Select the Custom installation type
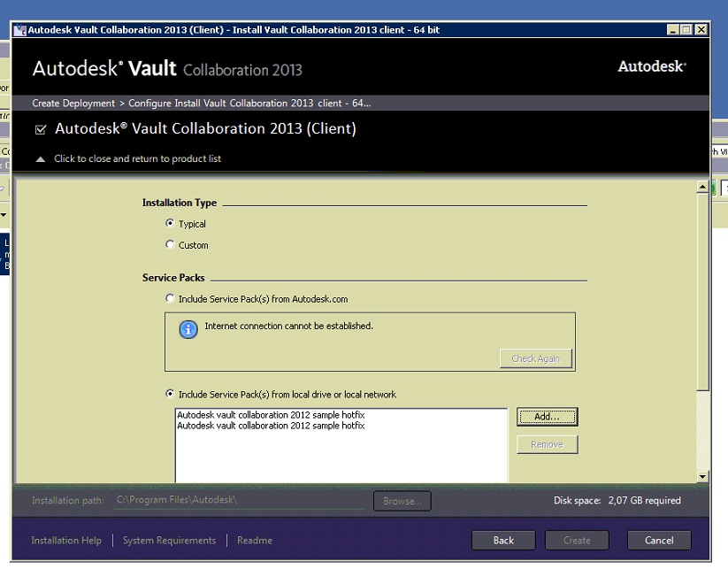The width and height of the screenshot is (728, 577). pyautogui.click(x=170, y=244)
